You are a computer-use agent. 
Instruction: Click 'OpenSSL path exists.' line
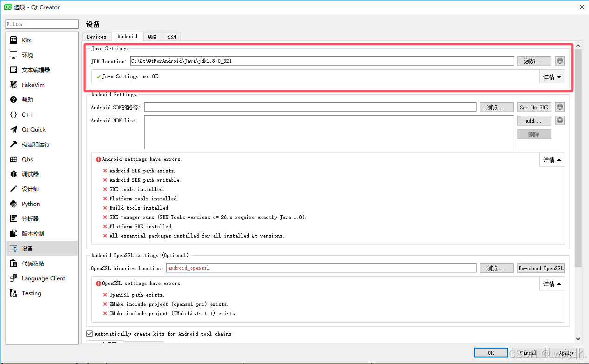(137, 295)
